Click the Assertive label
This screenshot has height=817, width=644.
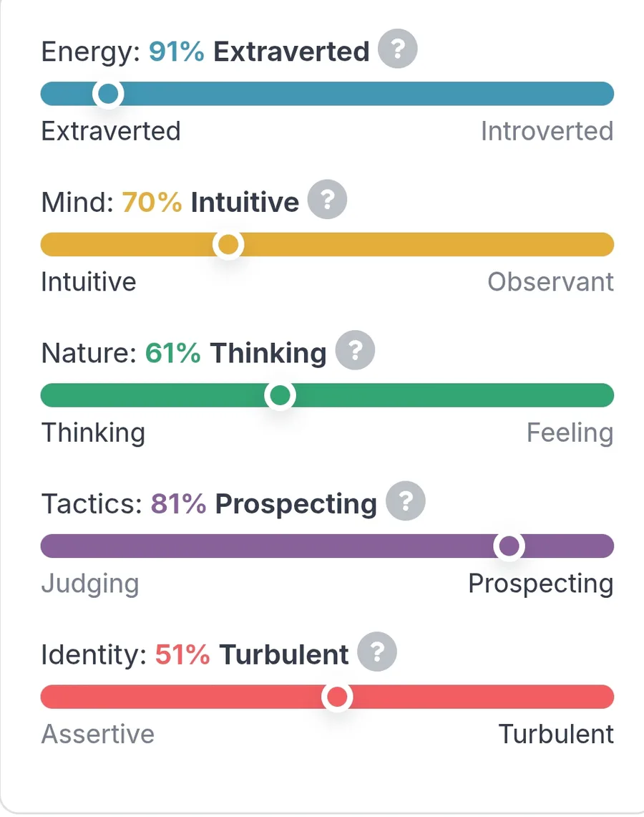click(x=98, y=734)
